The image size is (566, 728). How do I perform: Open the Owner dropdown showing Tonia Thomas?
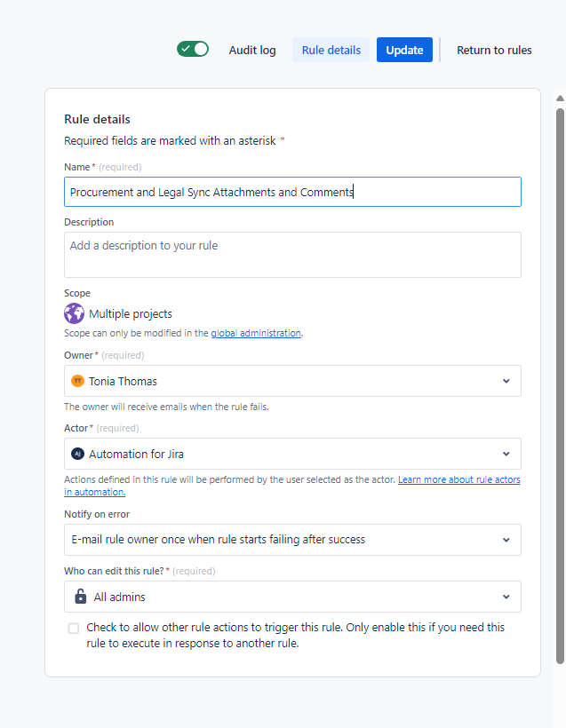(292, 381)
